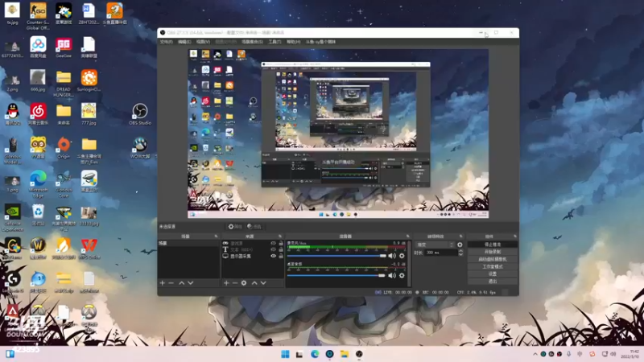Launch Tencent QQ penguin desktop icon
The image size is (644, 362).
[x=13, y=114]
